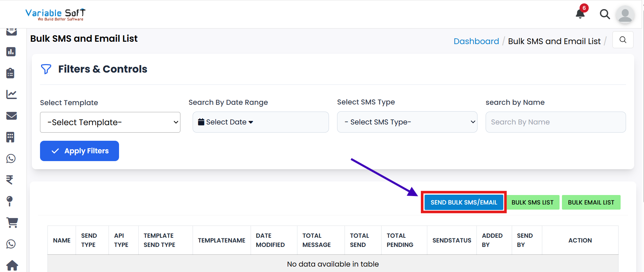The height and width of the screenshot is (272, 644).
Task: Open the bar chart sidebar icon
Action: [11, 52]
